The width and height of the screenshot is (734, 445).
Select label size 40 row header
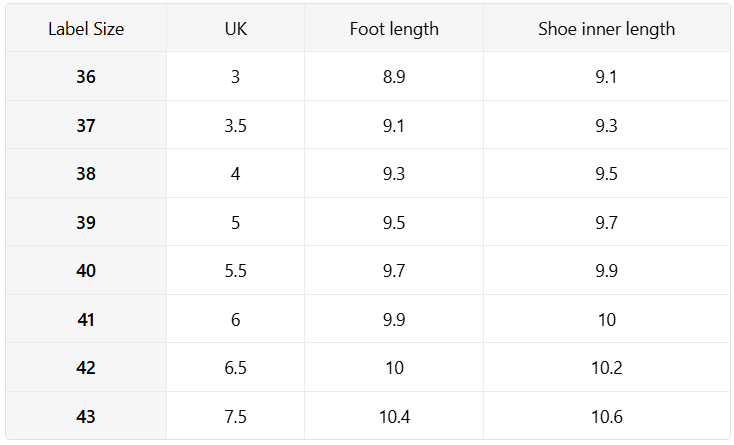coord(86,271)
